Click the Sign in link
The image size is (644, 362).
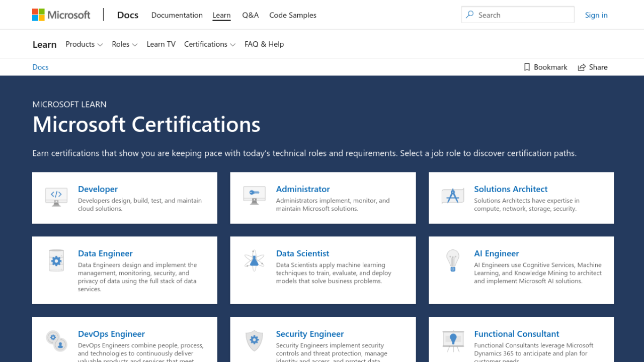(596, 15)
